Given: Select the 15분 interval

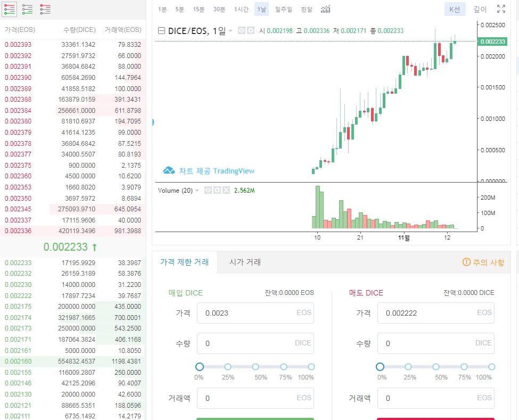Looking at the screenshot, I should click(199, 9).
